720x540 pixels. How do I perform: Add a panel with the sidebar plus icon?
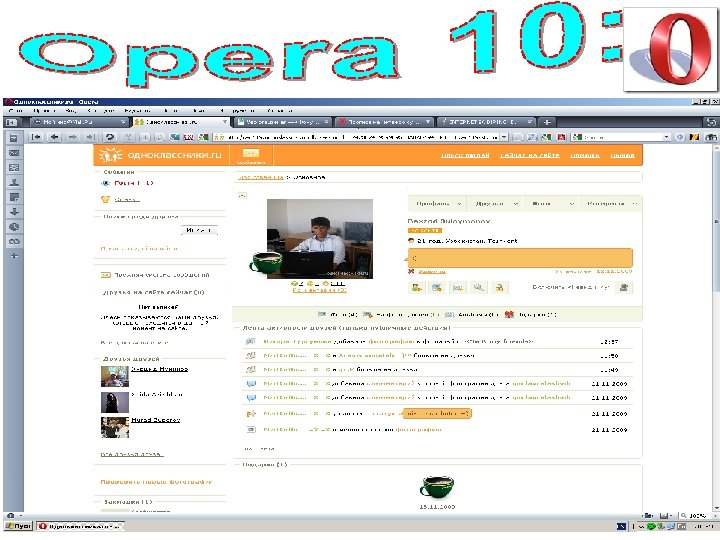coord(14,255)
